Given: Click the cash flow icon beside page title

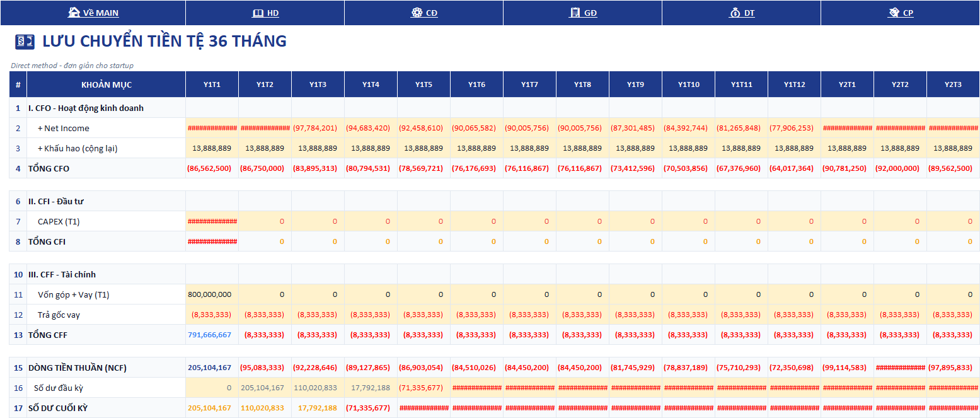Looking at the screenshot, I should point(25,42).
